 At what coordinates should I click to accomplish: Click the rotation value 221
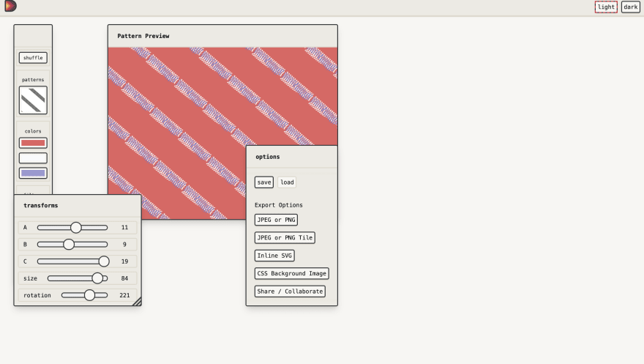pos(124,295)
